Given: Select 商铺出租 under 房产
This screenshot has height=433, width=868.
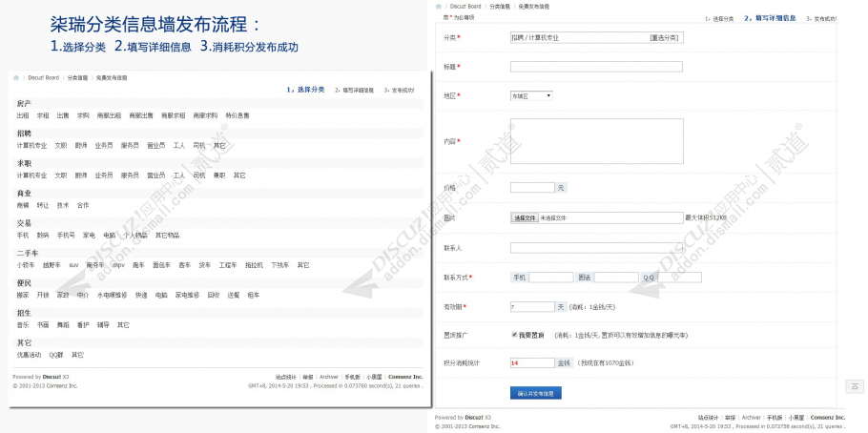Looking at the screenshot, I should [x=109, y=115].
